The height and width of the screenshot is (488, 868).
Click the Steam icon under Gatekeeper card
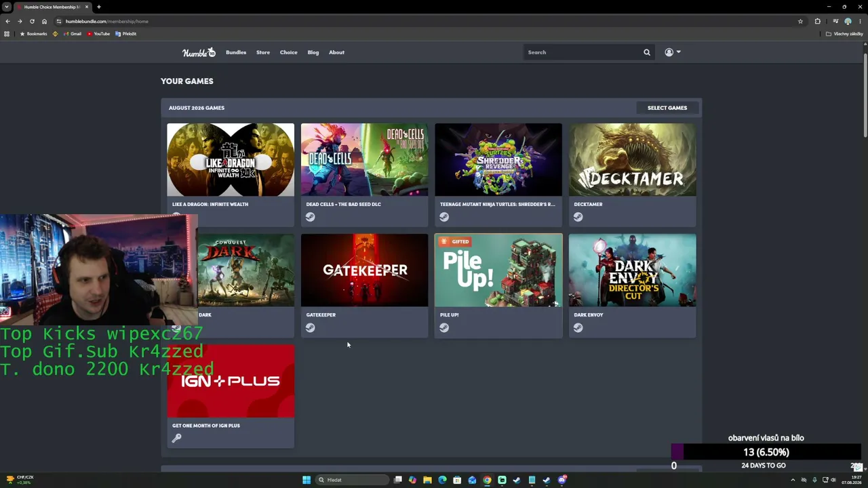pyautogui.click(x=310, y=328)
